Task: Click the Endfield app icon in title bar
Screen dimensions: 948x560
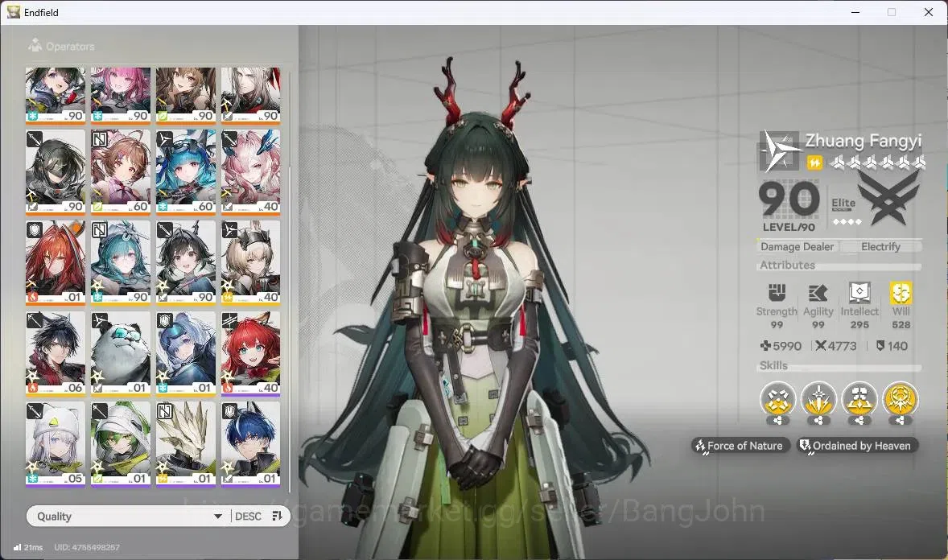Action: pyautogui.click(x=14, y=11)
